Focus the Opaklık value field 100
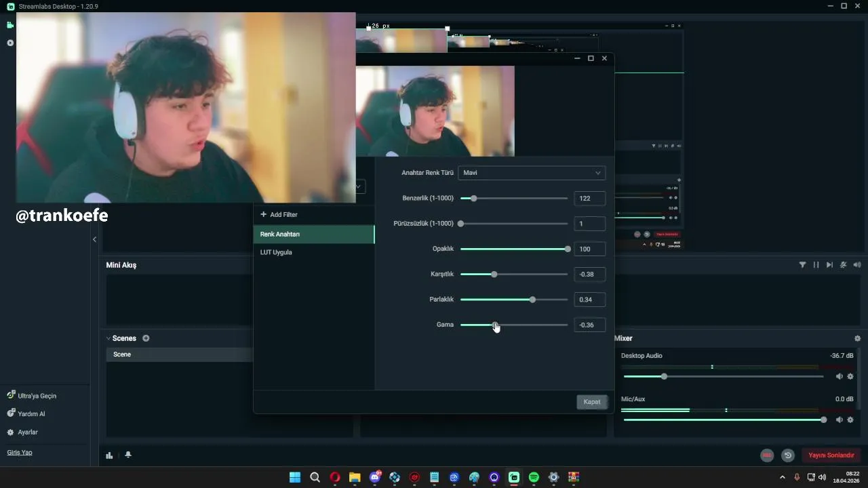 click(x=589, y=249)
